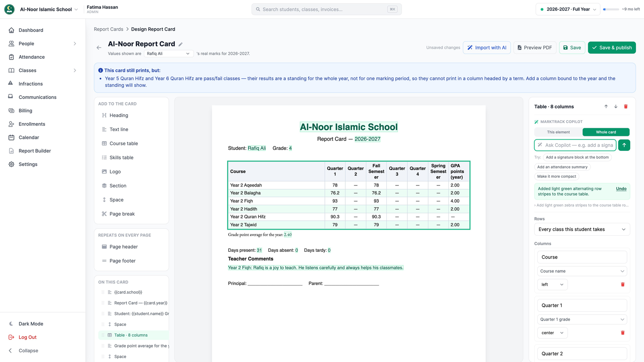Click Import with AI button
The image size is (644, 362).
(487, 47)
